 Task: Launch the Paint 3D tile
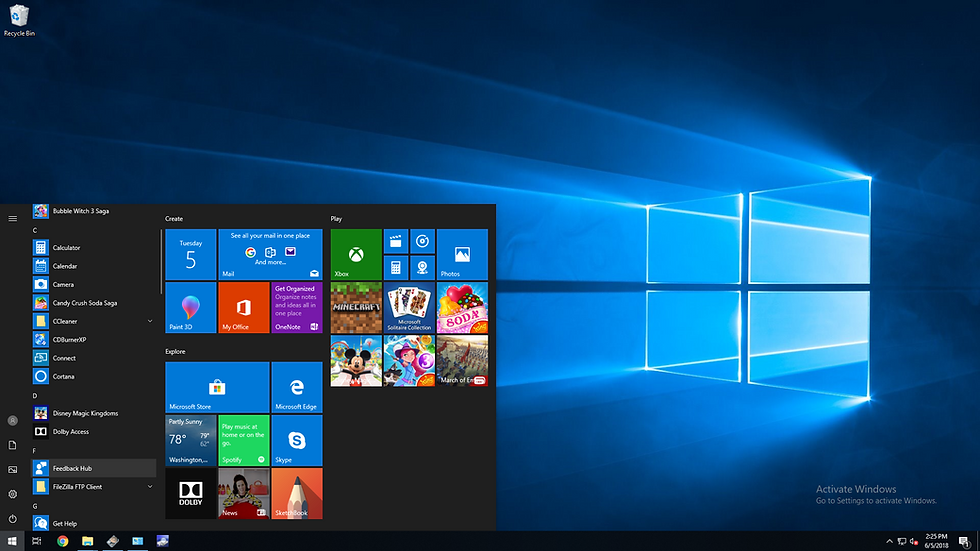191,307
